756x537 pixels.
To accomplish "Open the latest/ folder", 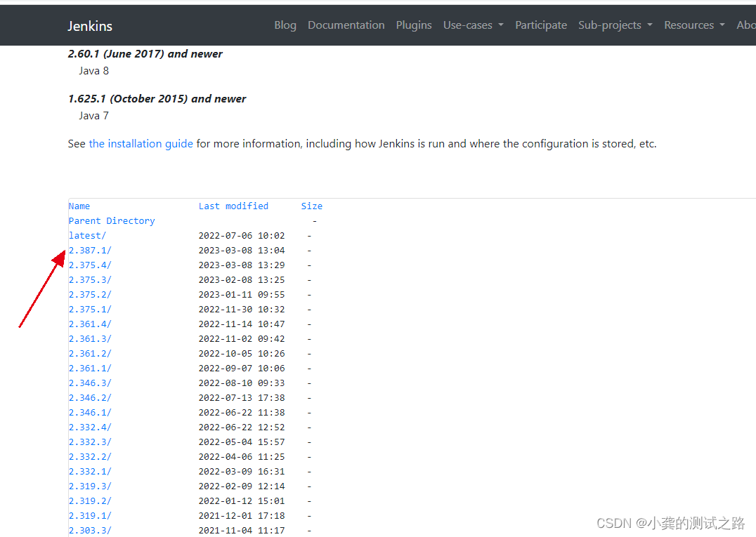I will (x=87, y=236).
